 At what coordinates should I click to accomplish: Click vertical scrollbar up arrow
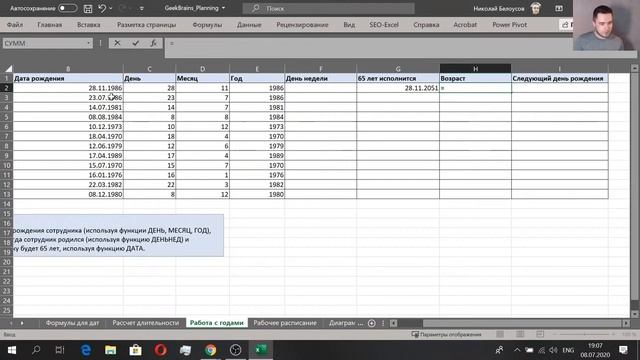click(x=634, y=68)
